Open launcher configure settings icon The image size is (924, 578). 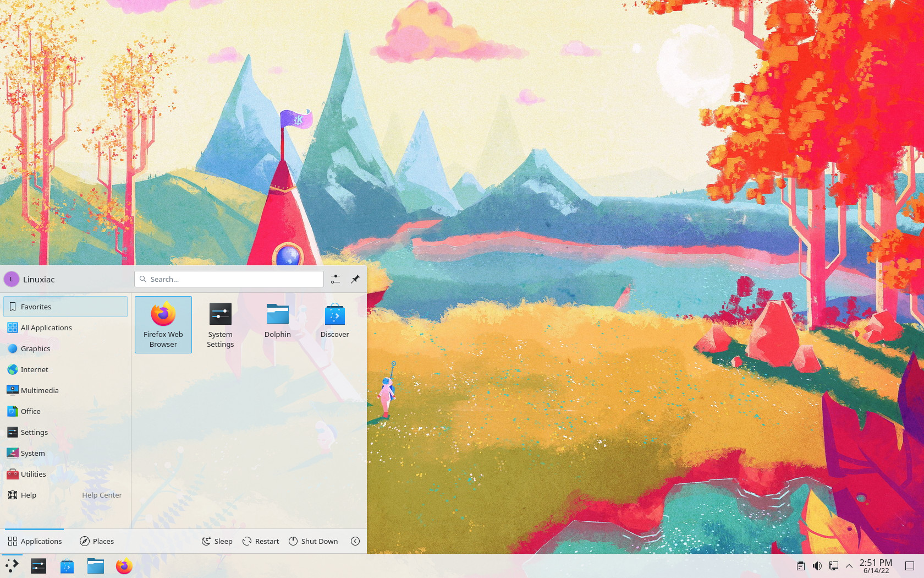coord(335,279)
